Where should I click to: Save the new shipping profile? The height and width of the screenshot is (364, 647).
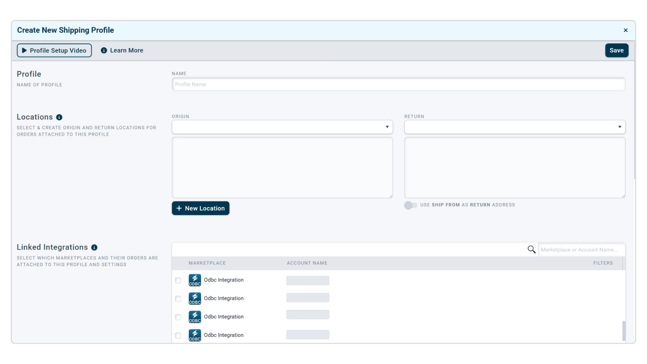[x=616, y=50]
